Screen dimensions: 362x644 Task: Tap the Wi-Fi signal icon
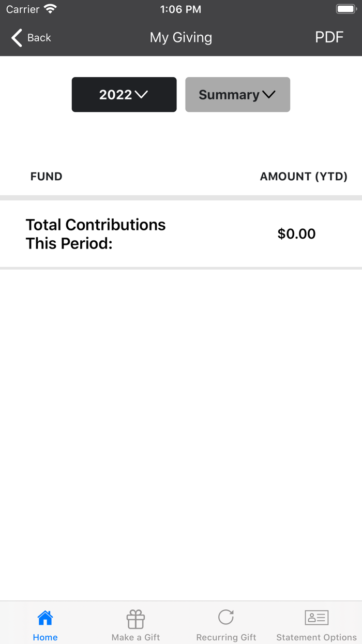click(x=50, y=9)
